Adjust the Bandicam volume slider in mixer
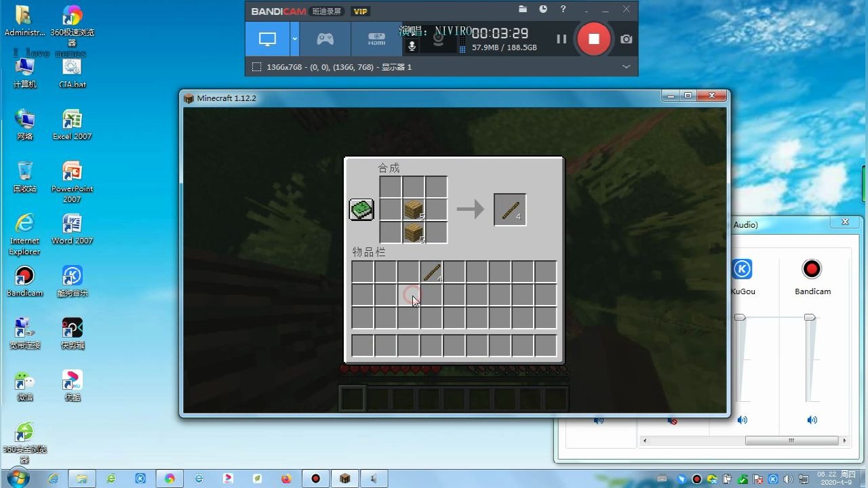Viewport: 868px width, 488px height. click(x=810, y=317)
